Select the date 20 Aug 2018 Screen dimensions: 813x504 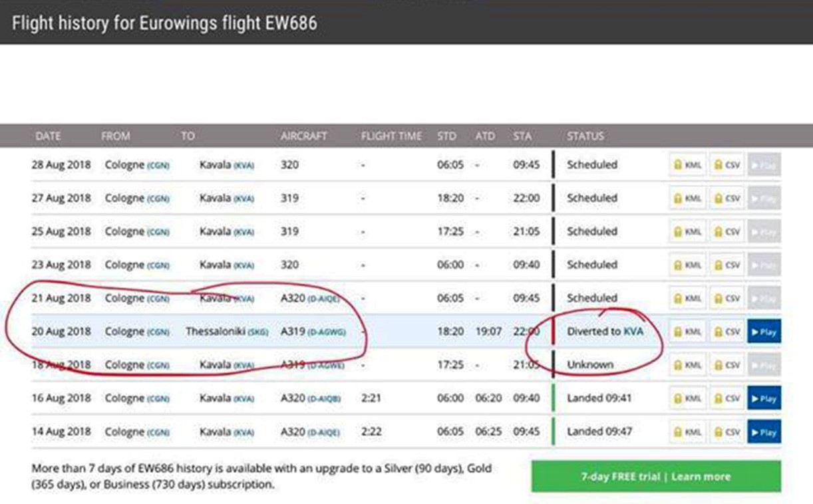click(61, 331)
